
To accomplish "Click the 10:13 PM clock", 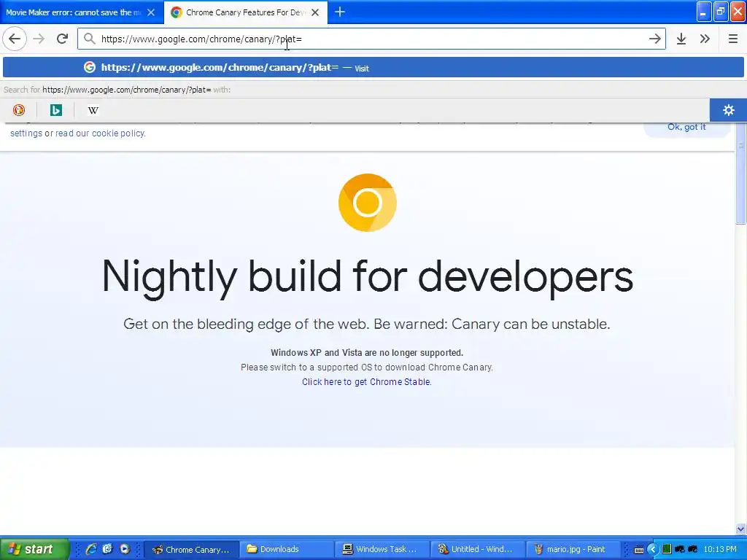I will pyautogui.click(x=720, y=550).
